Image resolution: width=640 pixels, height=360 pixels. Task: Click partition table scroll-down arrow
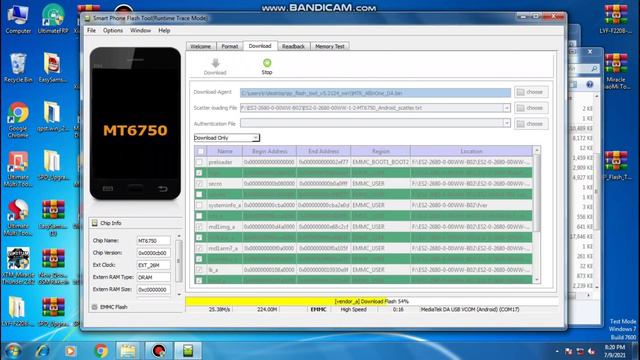[x=537, y=280]
